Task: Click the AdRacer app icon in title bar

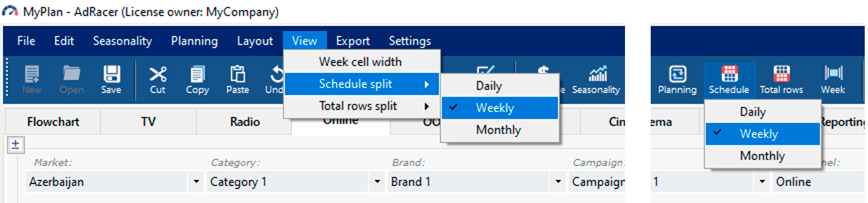Action: [10, 11]
